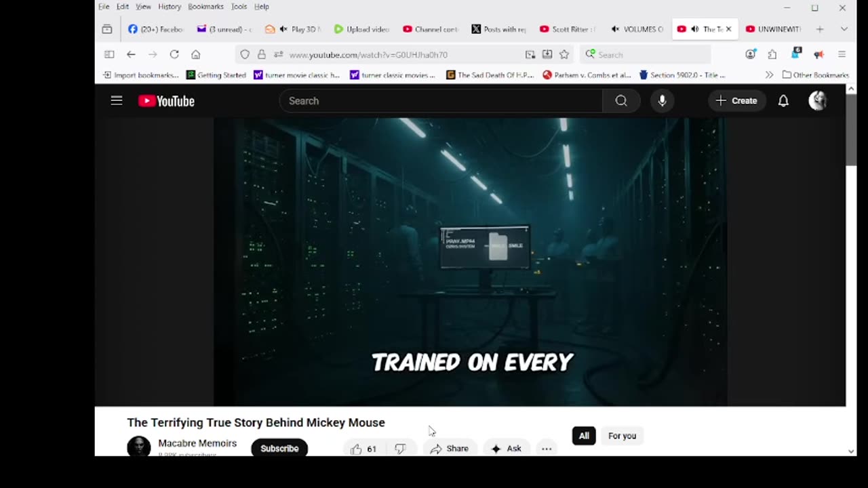Show more bookmarks with the chevron overflow
Viewport: 868px width, 488px height.
tap(769, 75)
